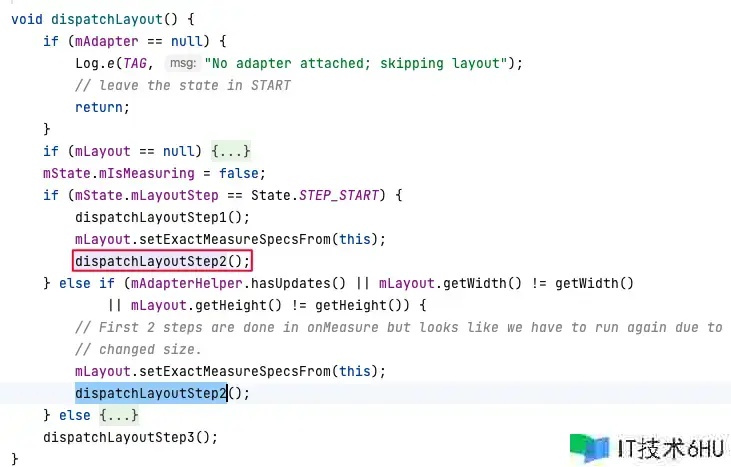Screen dimensions: 731x467
Task: Click the TAG constant argument
Action: [135, 63]
